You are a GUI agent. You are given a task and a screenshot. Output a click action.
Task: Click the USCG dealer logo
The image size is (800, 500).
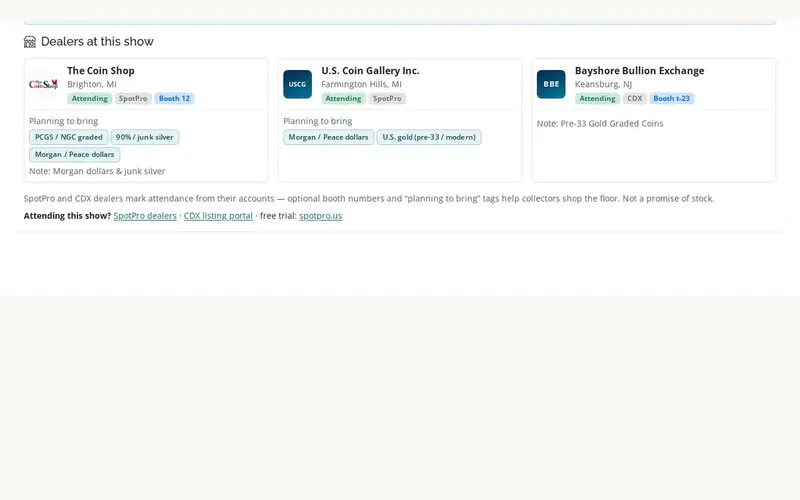297,84
